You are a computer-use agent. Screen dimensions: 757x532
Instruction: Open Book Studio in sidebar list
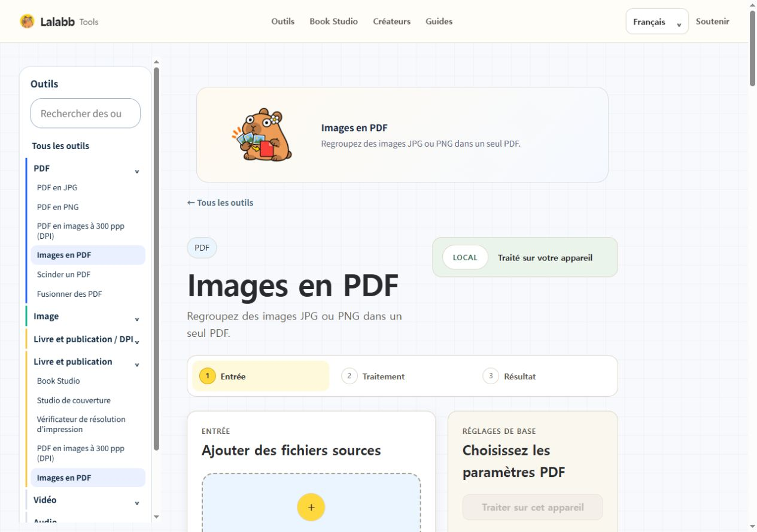coord(88,381)
